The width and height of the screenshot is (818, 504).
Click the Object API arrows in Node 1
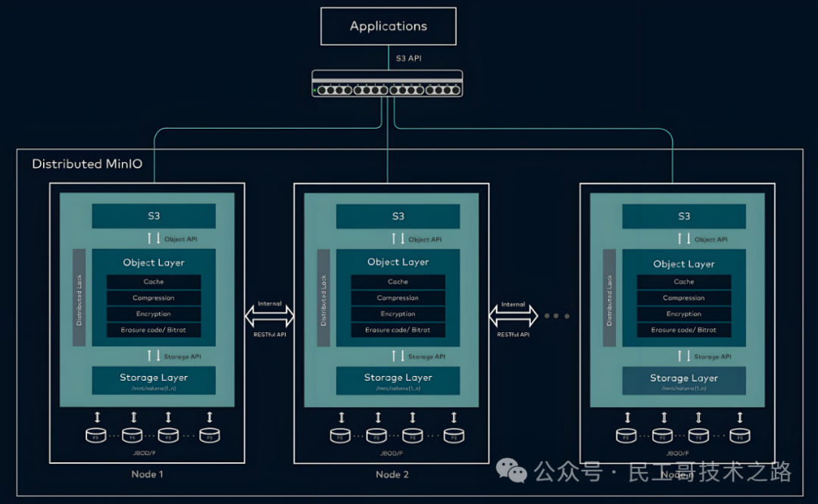click(154, 238)
